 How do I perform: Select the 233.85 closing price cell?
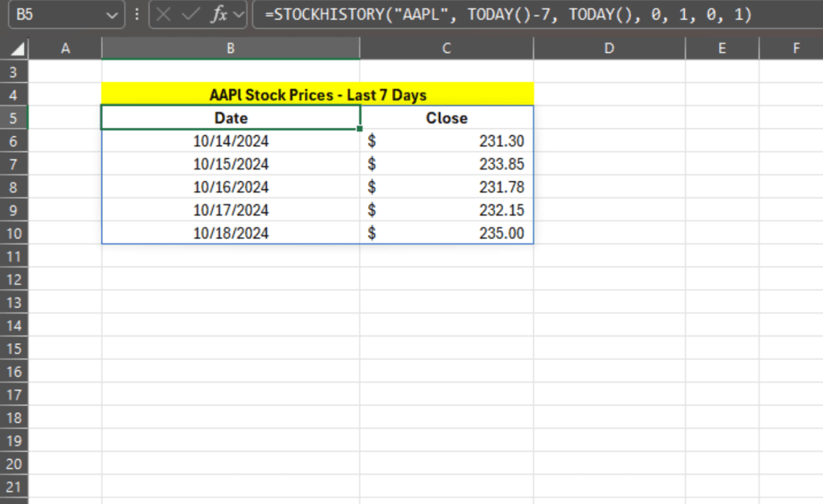[446, 164]
